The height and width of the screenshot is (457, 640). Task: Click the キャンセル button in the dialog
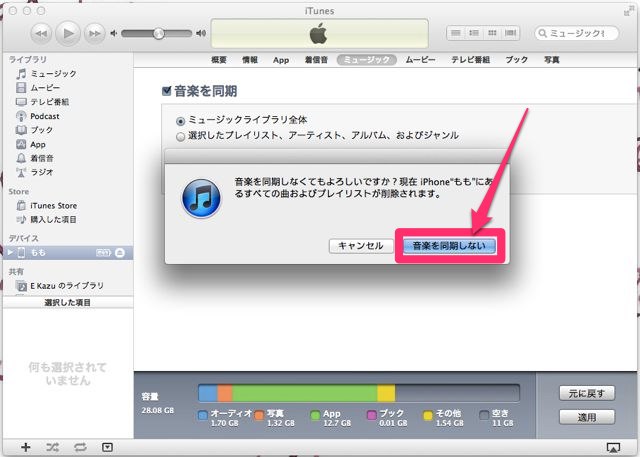click(x=361, y=246)
